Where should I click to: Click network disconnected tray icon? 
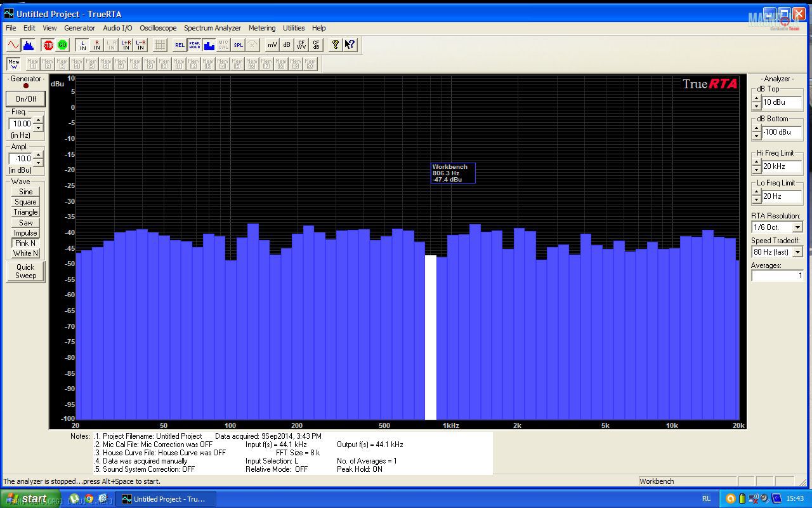754,498
